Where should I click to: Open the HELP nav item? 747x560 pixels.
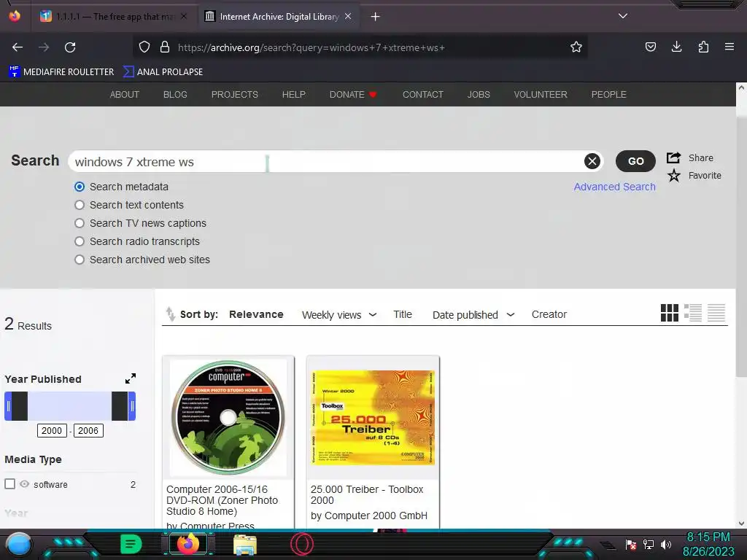click(x=294, y=94)
